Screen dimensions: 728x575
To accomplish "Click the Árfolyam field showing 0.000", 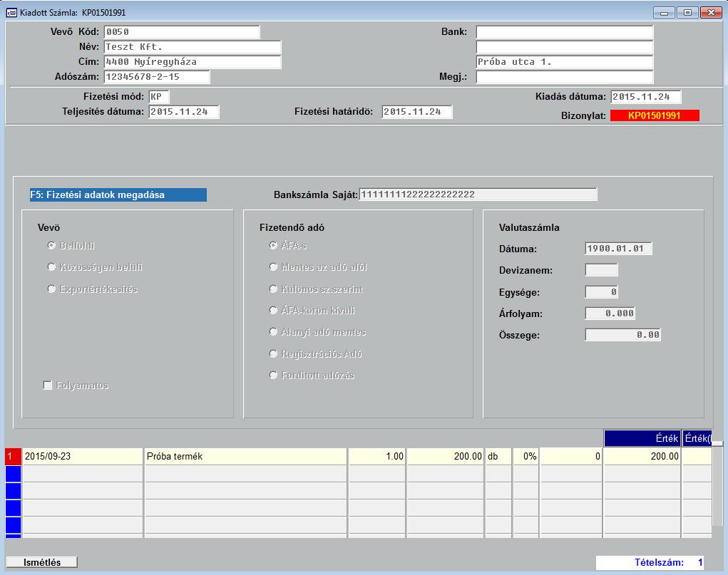I will pyautogui.click(x=610, y=314).
